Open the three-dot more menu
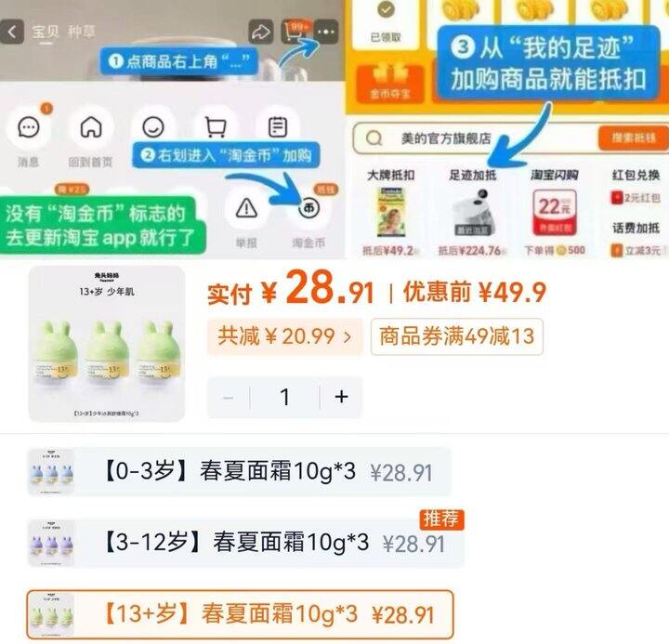Screen dimensions: 669x644 [x=326, y=32]
